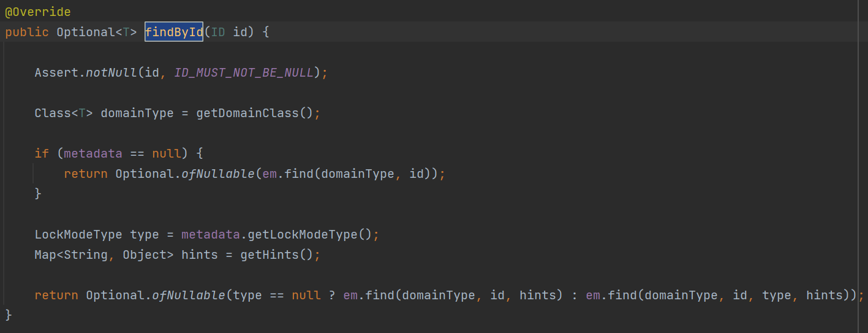Click the LockModeType type name
Viewport: 868px width, 333px height.
click(x=78, y=234)
